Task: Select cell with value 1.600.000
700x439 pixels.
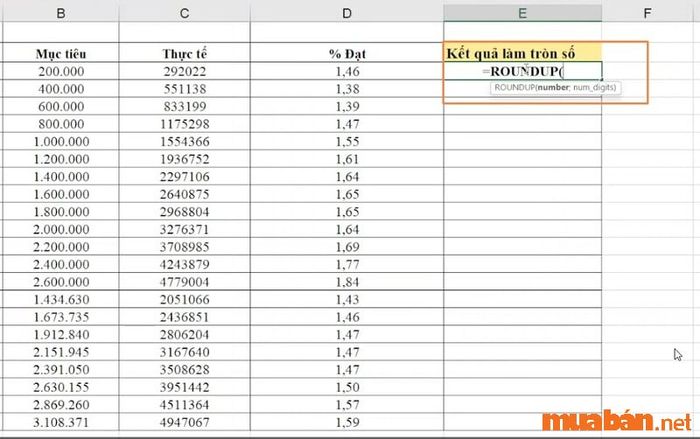Action: 61,194
